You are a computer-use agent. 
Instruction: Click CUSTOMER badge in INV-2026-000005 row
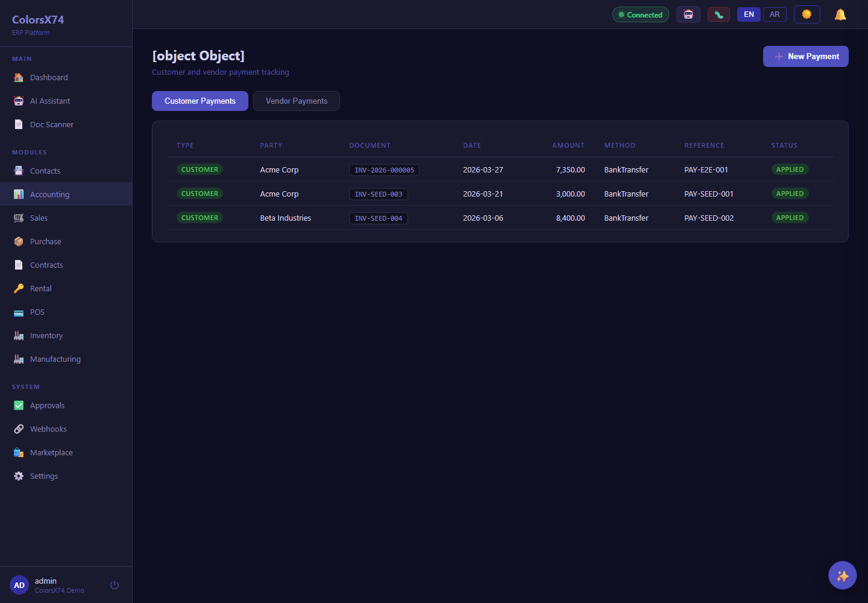point(200,169)
